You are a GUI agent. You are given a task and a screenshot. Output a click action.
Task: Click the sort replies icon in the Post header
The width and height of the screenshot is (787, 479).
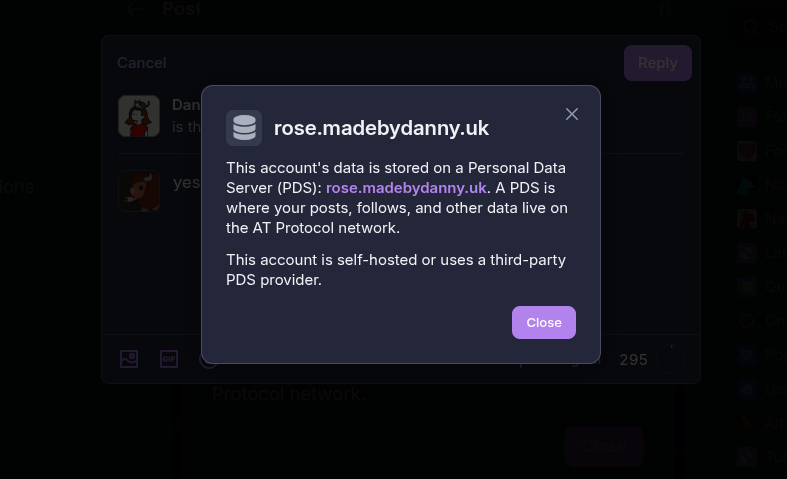tap(665, 9)
